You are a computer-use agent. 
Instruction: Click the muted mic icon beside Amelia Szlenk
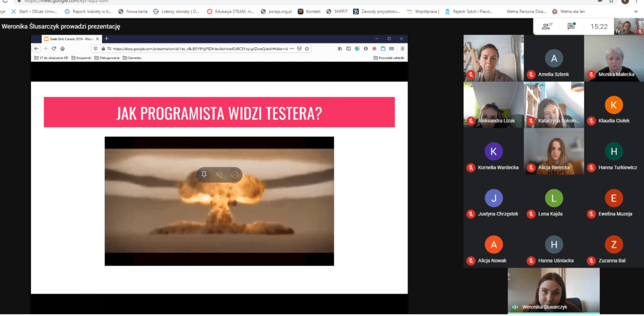pyautogui.click(x=531, y=74)
